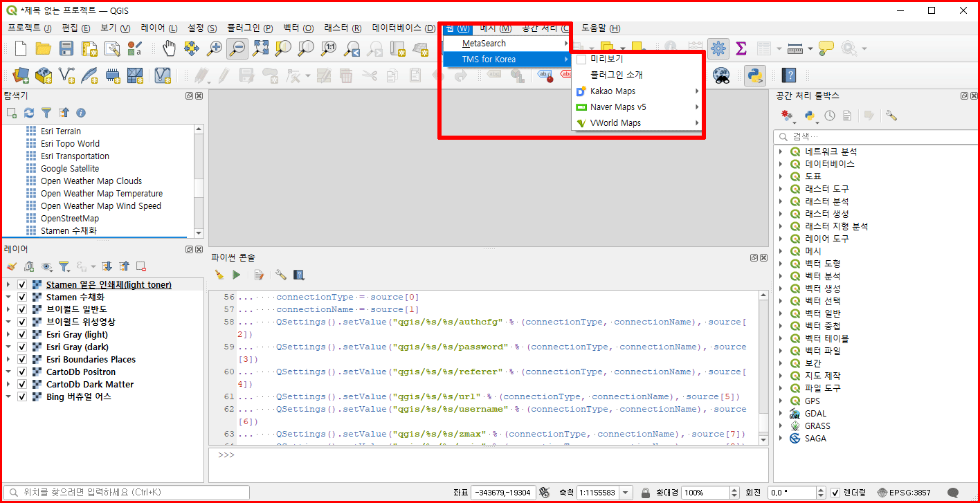The width and height of the screenshot is (980, 503).
Task: Open the 축척 scale dropdown
Action: [626, 493]
